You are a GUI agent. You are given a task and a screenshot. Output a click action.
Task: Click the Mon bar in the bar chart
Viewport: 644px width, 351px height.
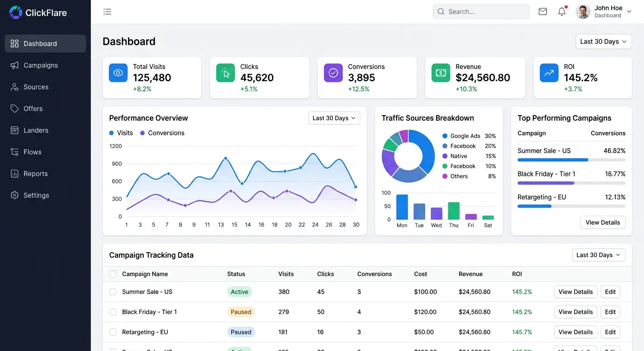(402, 207)
